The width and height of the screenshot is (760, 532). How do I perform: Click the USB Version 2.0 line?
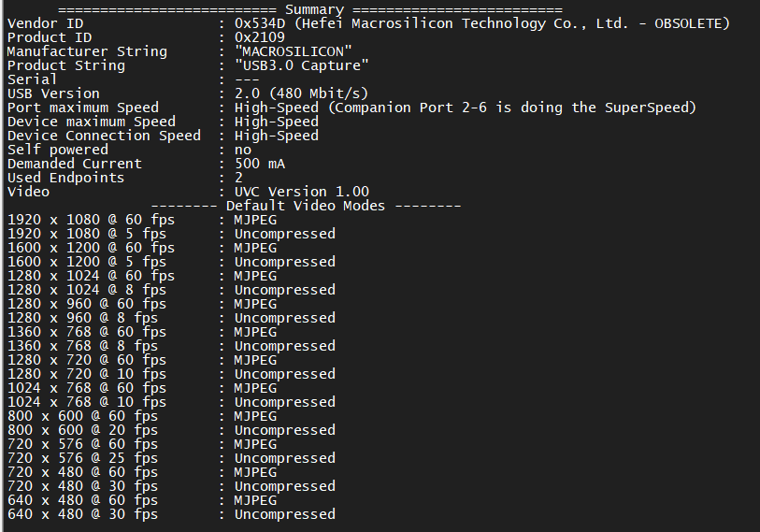188,93
